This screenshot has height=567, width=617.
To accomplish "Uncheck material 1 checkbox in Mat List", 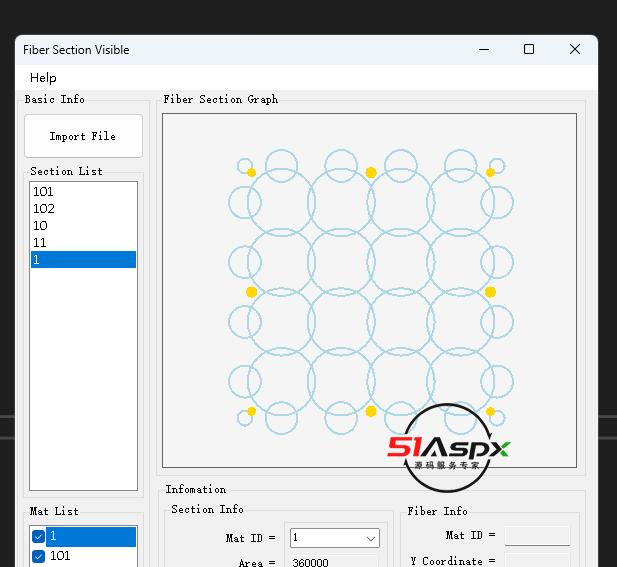I will (x=38, y=536).
